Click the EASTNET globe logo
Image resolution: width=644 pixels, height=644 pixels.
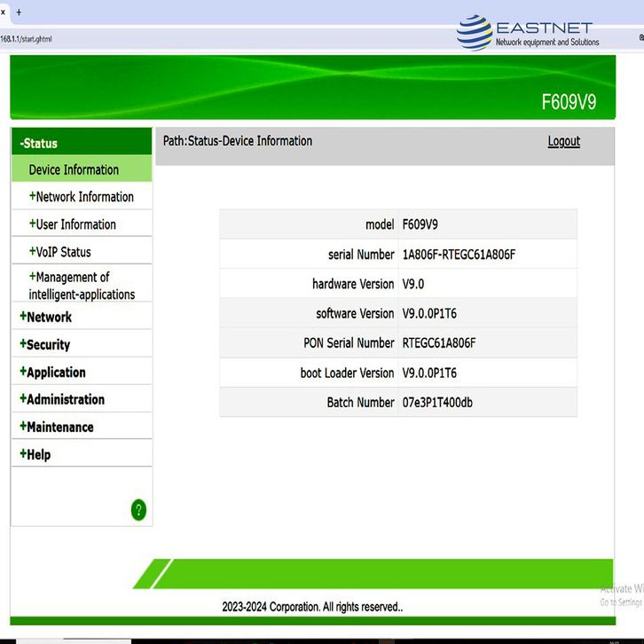pos(474,33)
